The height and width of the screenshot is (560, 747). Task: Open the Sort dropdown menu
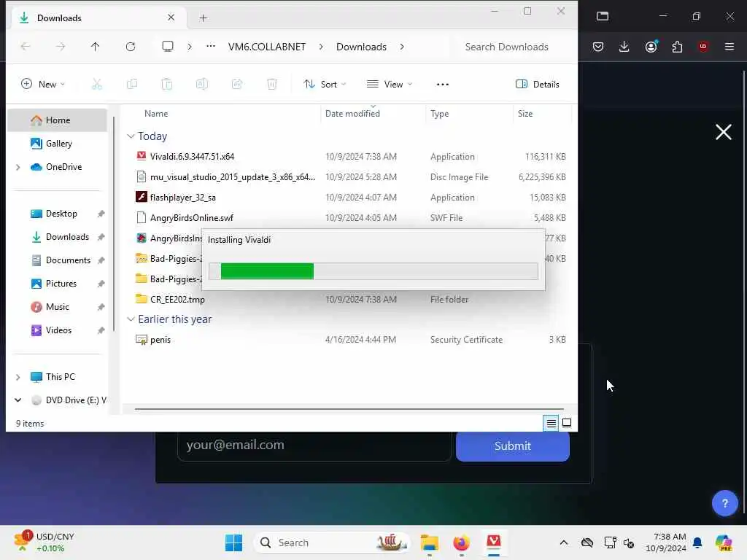coord(325,85)
